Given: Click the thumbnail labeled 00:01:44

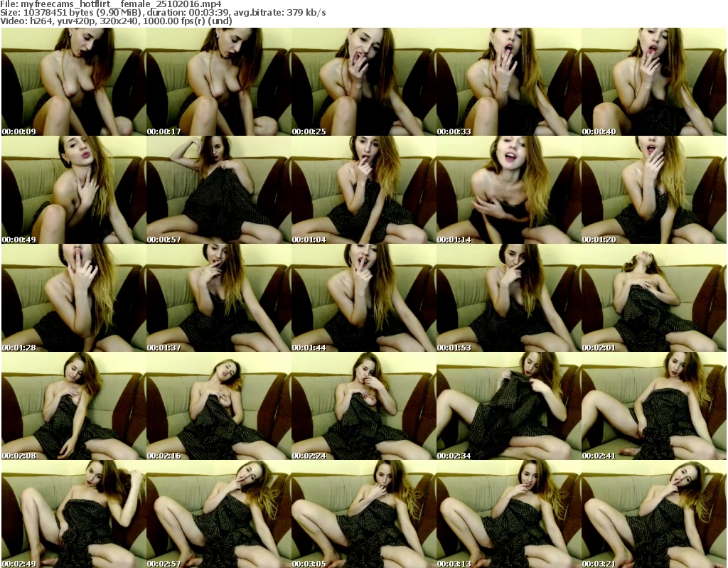Looking at the screenshot, I should pos(363,299).
